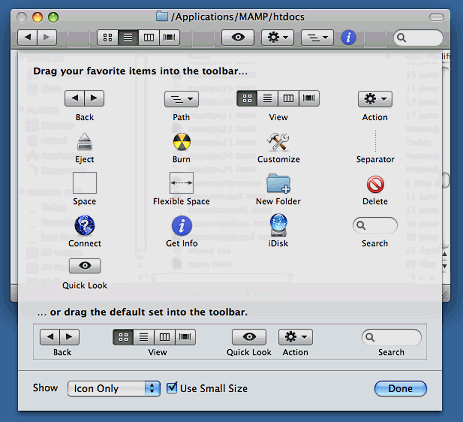Click Search field in the default set
This screenshot has width=463, height=422.
[391, 337]
